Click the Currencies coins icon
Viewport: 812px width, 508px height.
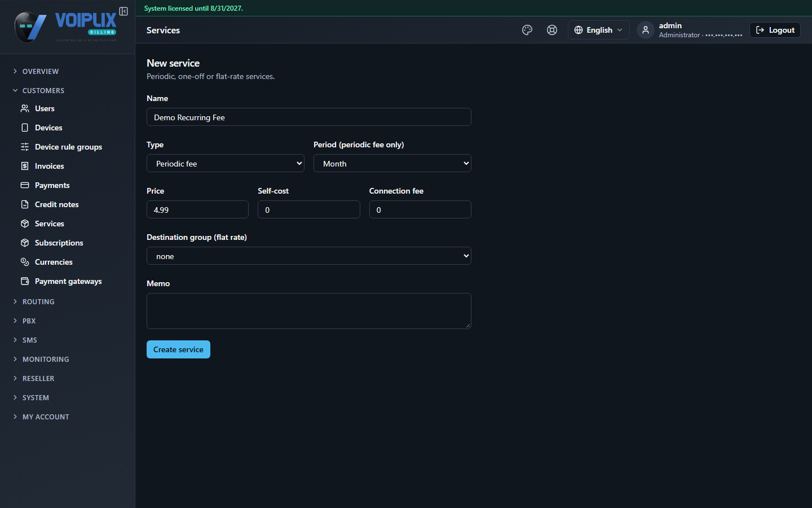click(25, 262)
